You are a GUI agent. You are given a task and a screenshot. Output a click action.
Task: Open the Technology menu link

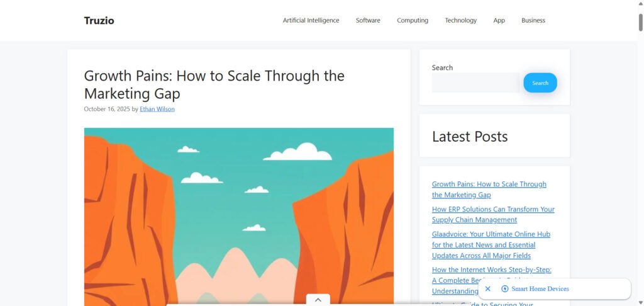click(460, 20)
